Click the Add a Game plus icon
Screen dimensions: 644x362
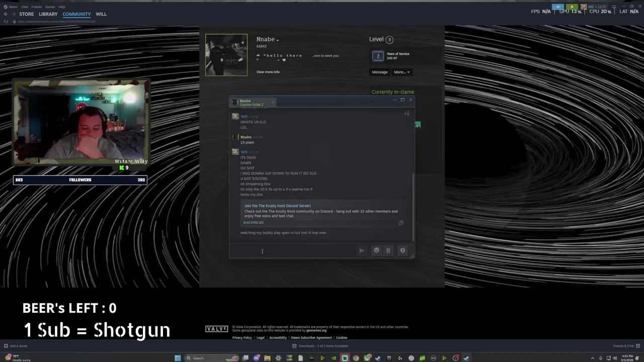pos(6,346)
